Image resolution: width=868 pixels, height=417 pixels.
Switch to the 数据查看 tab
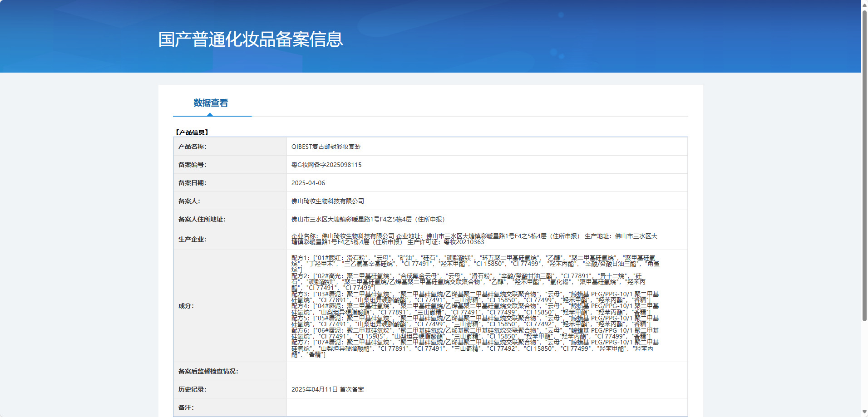211,103
